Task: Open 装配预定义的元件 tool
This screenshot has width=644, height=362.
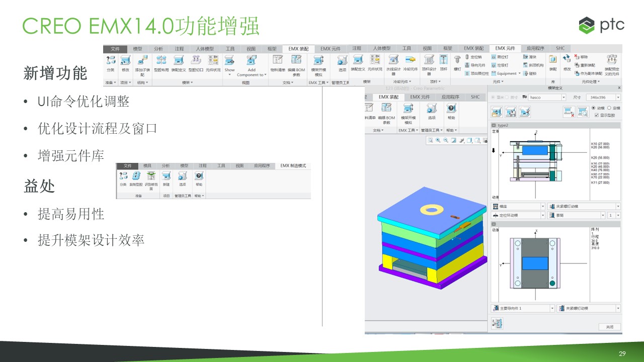Action: pyautogui.click(x=612, y=65)
